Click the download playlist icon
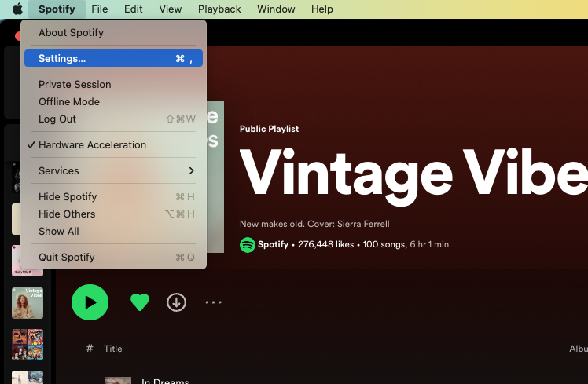 tap(176, 302)
